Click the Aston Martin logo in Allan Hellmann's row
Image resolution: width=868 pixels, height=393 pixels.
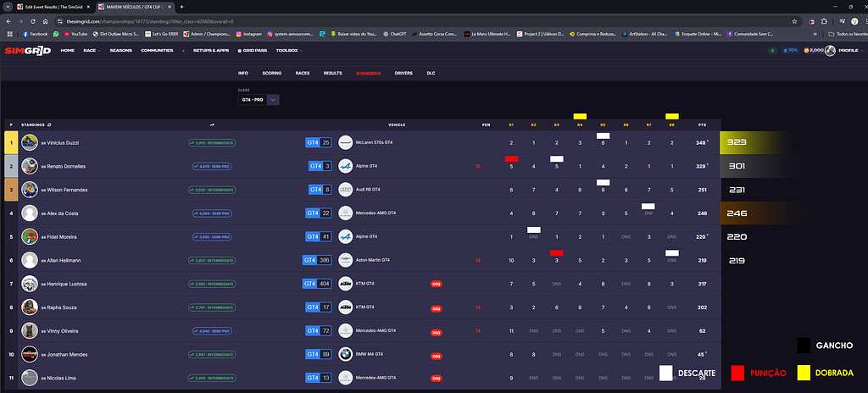point(346,260)
